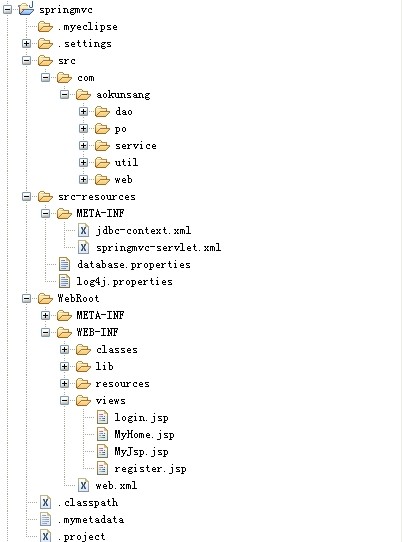Collapse the src-resources folder
This screenshot has width=402, height=542.
click(26, 196)
